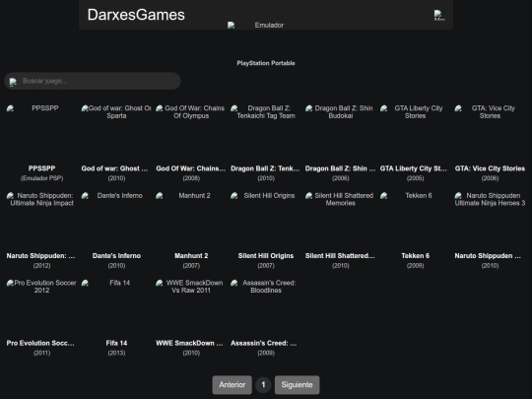The width and height of the screenshot is (532, 399).
Task: Go to the Siguiente page
Action: 297,385
